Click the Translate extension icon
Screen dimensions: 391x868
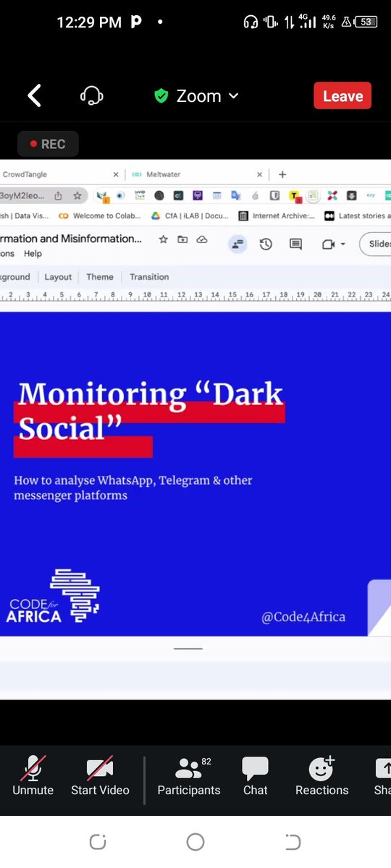pos(235,195)
